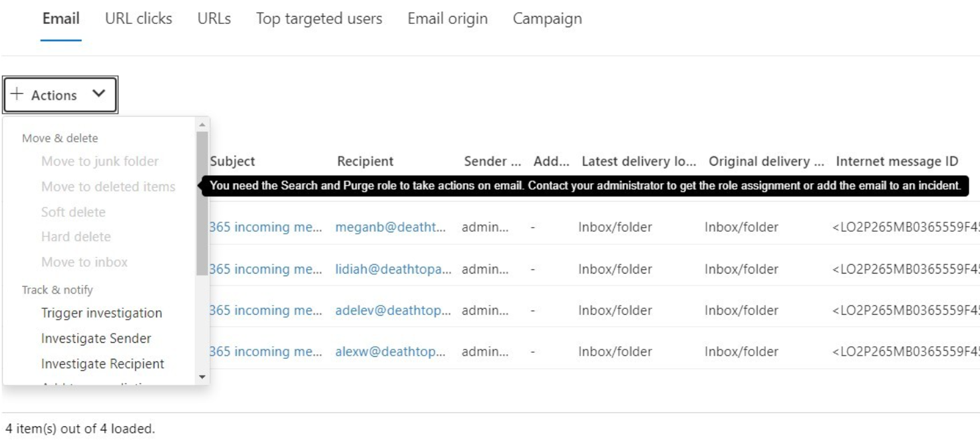
Task: Click the Internet message ID column header
Action: point(896,161)
